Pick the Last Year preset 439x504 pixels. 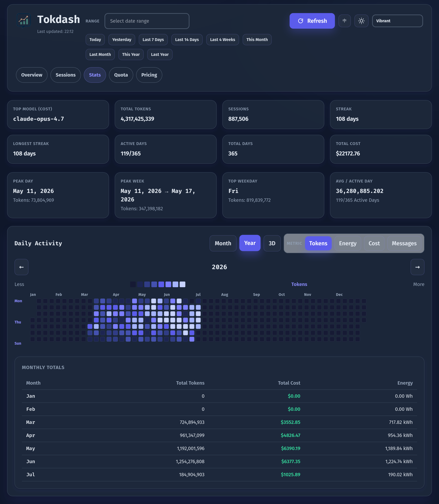tap(160, 55)
